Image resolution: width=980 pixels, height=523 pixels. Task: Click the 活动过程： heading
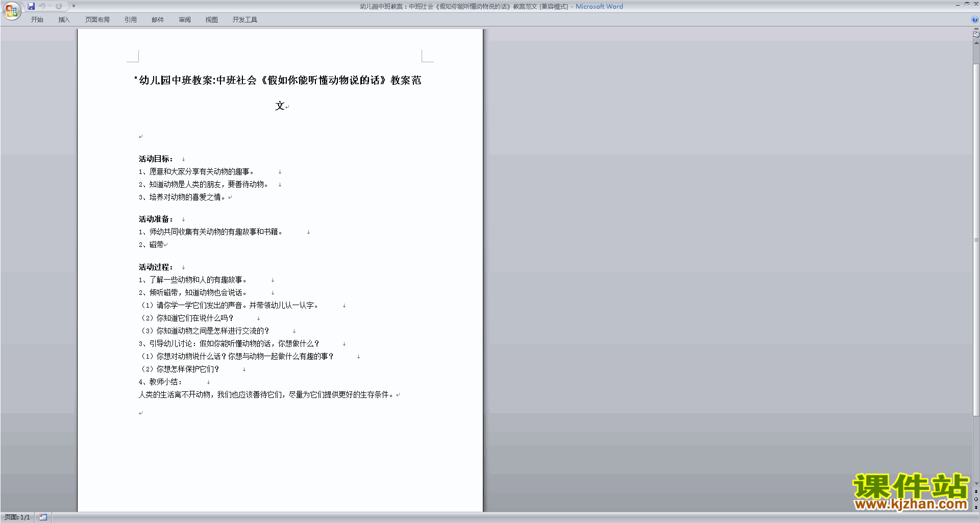tap(156, 267)
